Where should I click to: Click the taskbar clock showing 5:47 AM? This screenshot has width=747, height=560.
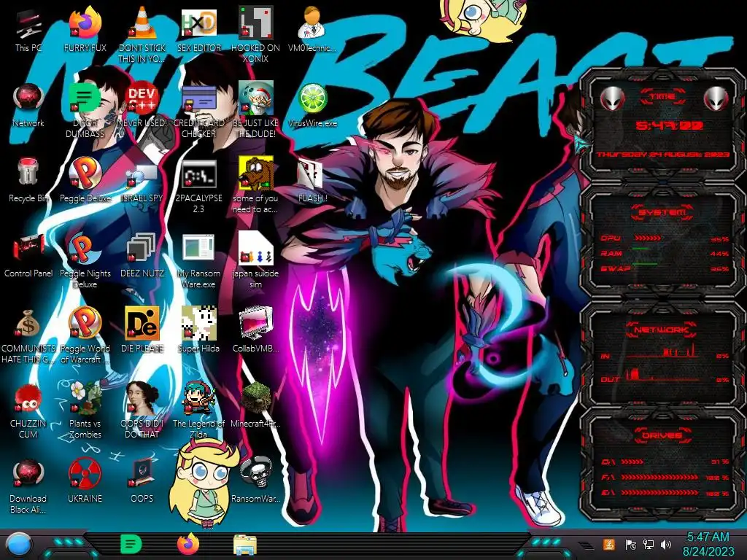[708, 544]
